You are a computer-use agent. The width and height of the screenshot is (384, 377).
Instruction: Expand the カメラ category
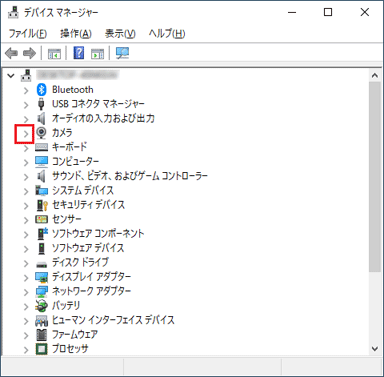26,134
